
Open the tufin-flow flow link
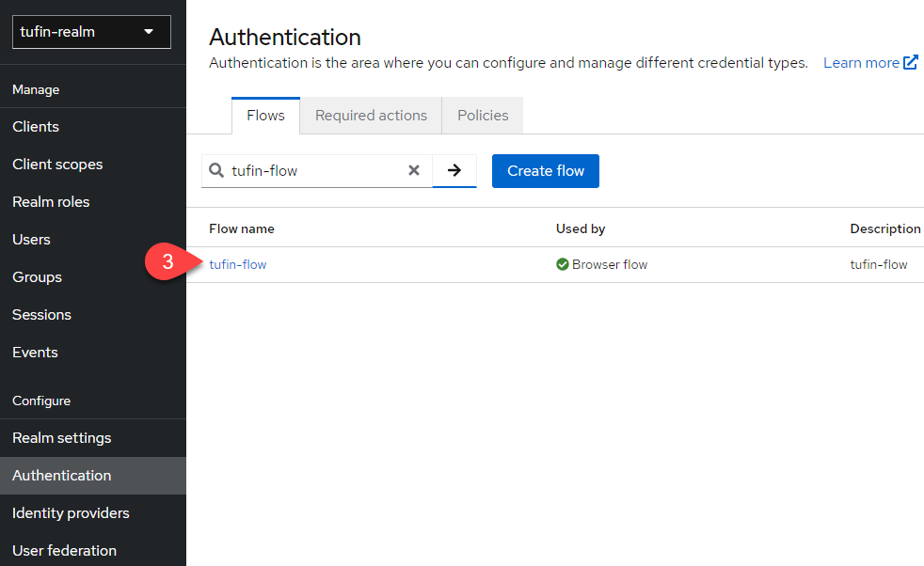(x=238, y=265)
